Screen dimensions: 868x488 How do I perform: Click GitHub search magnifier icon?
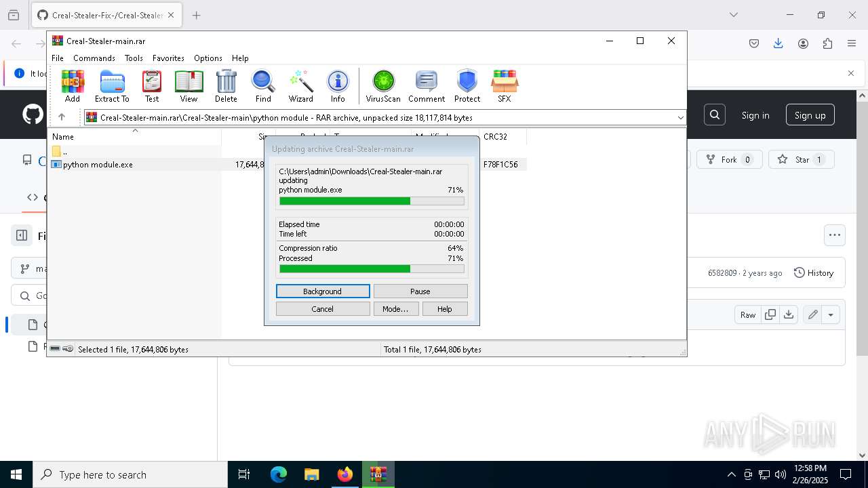tap(715, 115)
